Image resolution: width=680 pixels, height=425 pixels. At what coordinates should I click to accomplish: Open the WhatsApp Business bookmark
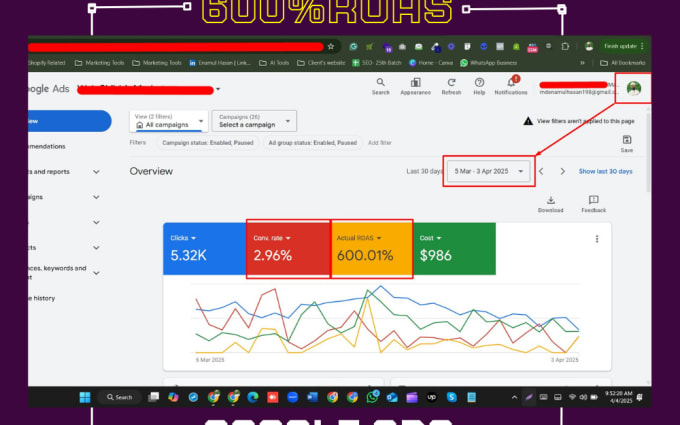point(489,63)
